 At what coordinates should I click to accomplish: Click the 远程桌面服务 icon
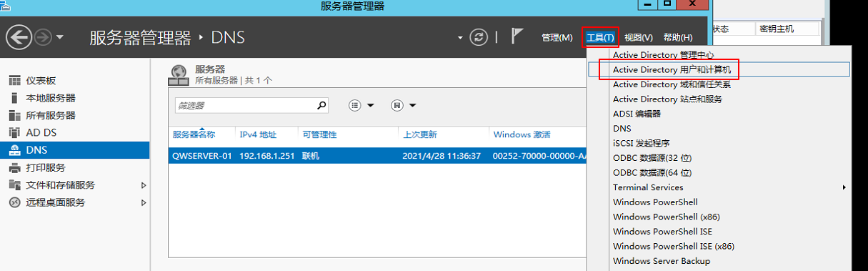tap(14, 202)
